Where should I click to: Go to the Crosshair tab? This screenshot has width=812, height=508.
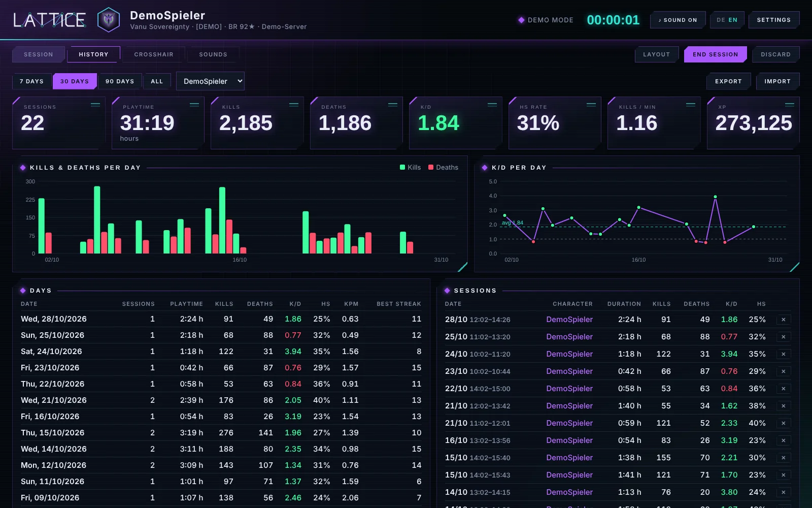click(154, 54)
